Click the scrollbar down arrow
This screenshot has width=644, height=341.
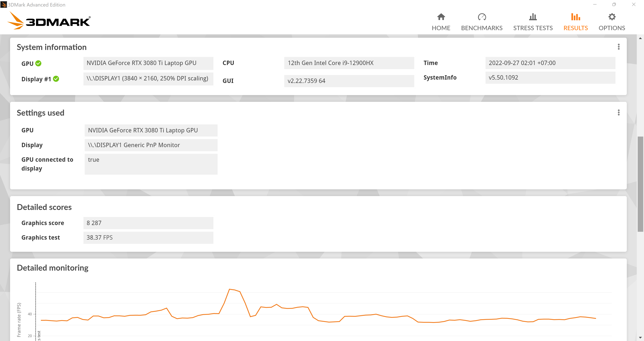click(x=640, y=337)
